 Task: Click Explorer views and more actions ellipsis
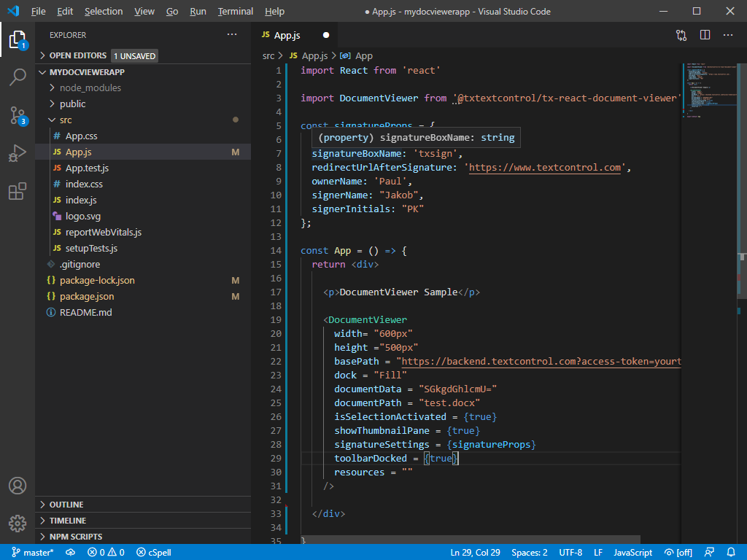coord(232,35)
